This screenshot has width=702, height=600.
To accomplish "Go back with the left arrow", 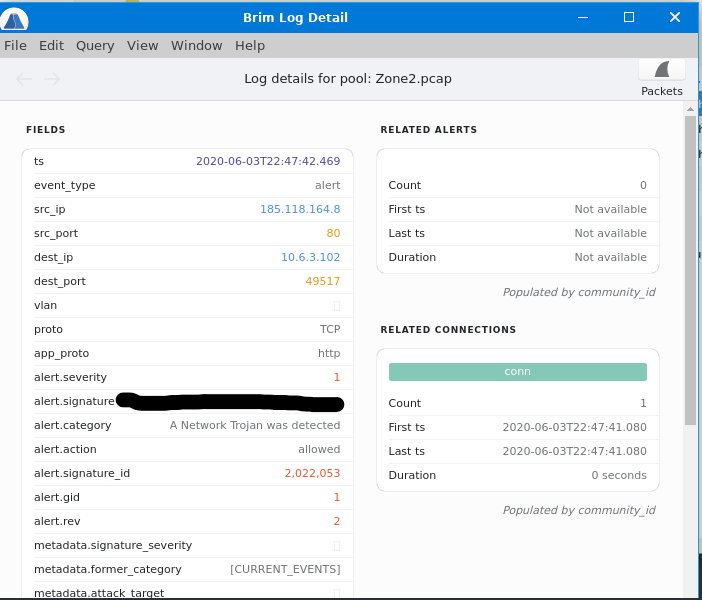I will coord(24,79).
